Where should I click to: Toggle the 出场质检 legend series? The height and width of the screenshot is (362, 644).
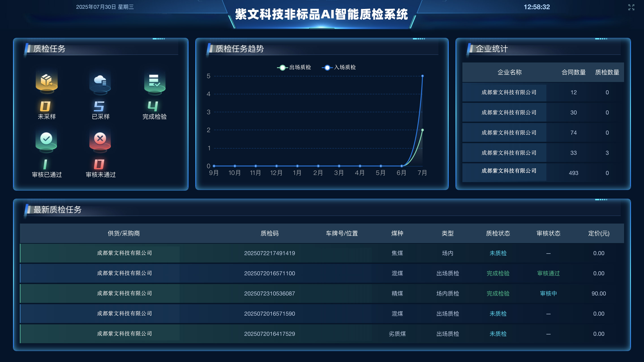click(x=294, y=67)
